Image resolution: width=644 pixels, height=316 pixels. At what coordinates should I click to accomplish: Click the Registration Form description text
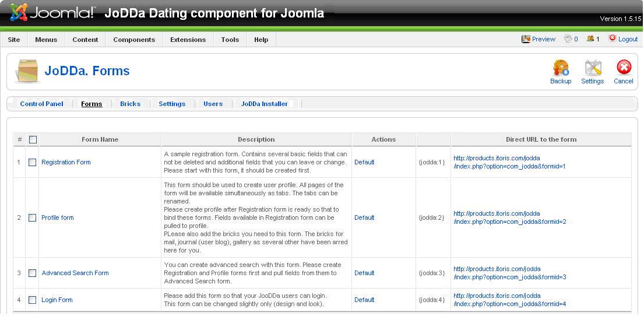coord(255,162)
